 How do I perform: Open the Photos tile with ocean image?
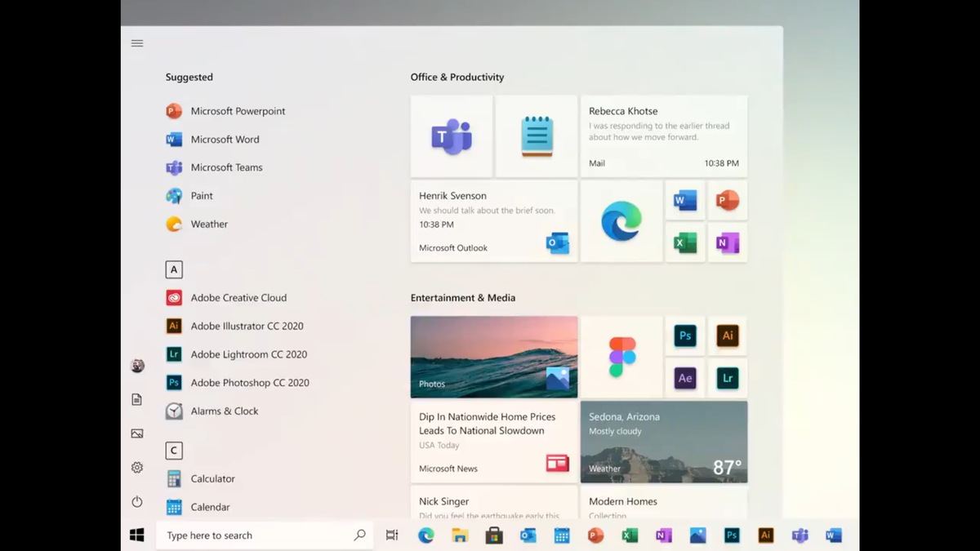(x=494, y=357)
